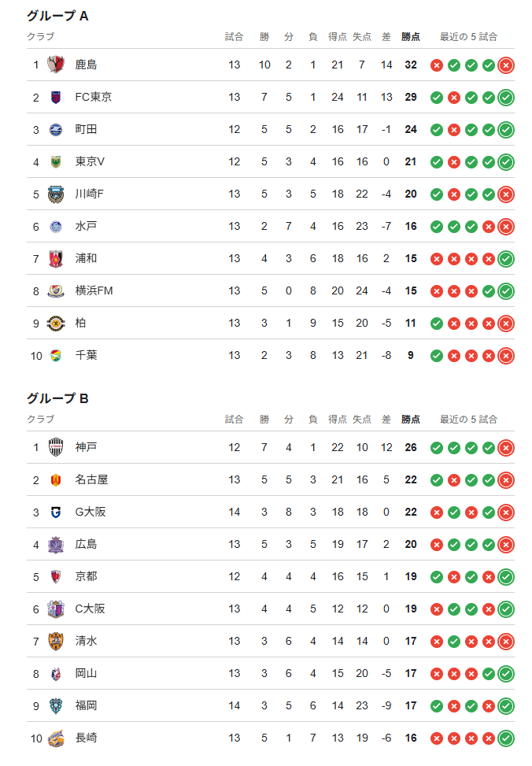The image size is (532, 766).
Task: Click the 水戸 club crest
Action: (x=56, y=226)
